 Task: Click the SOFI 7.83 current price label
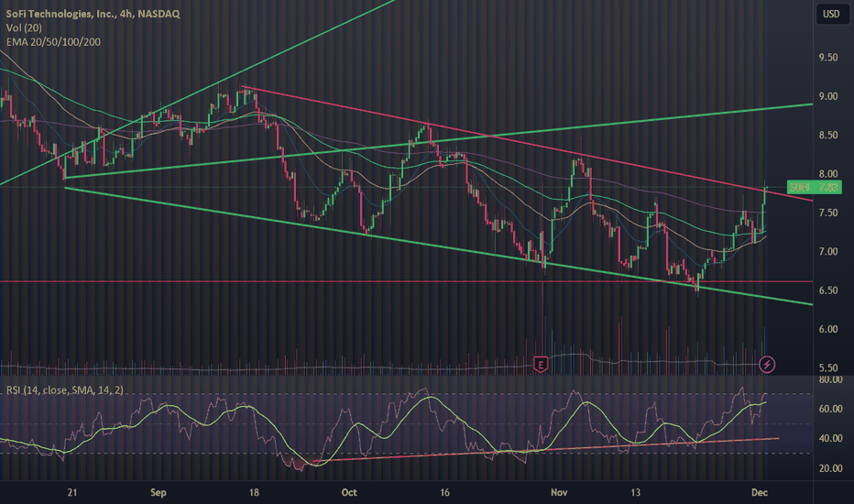click(x=815, y=188)
